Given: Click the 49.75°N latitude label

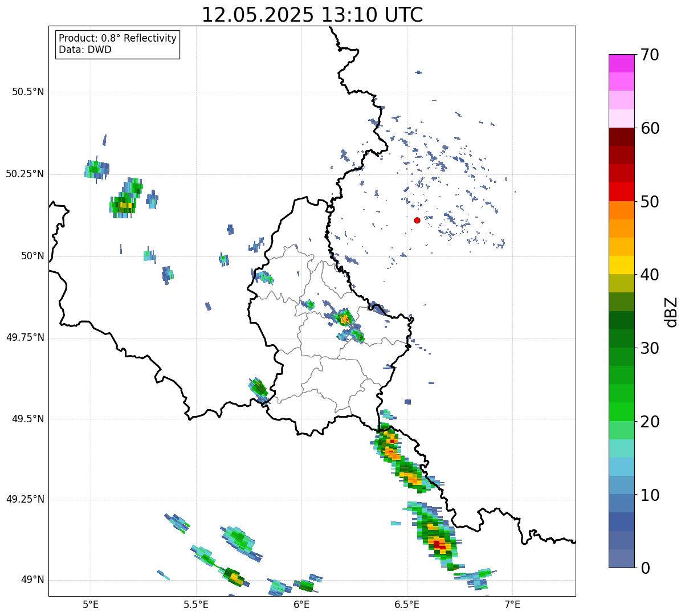Looking at the screenshot, I should pyautogui.click(x=25, y=337).
